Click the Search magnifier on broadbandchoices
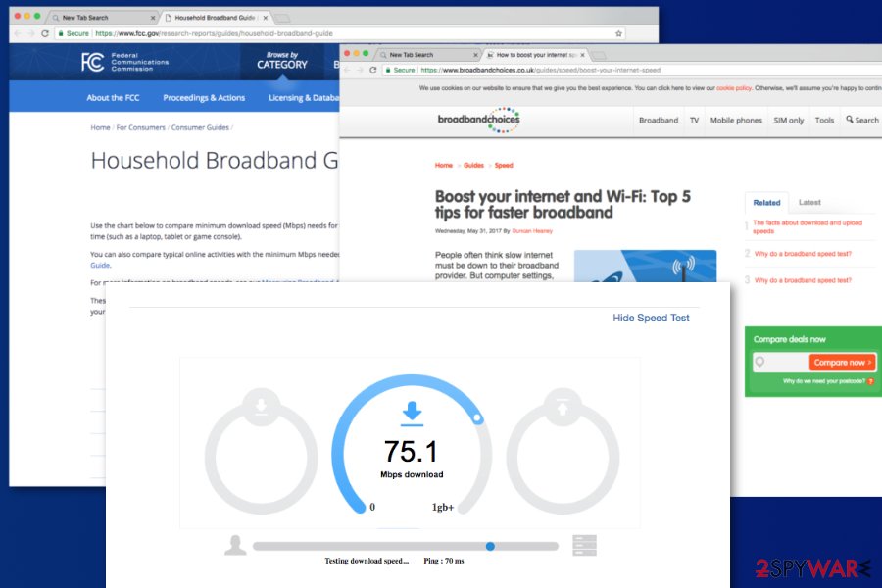The width and height of the screenshot is (882, 588). tap(850, 120)
